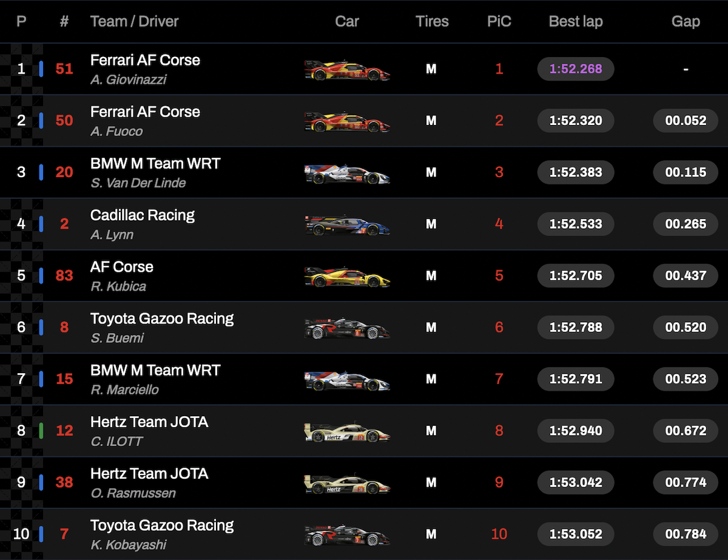Open driver A. Giovinazzi entry

pyautogui.click(x=128, y=79)
